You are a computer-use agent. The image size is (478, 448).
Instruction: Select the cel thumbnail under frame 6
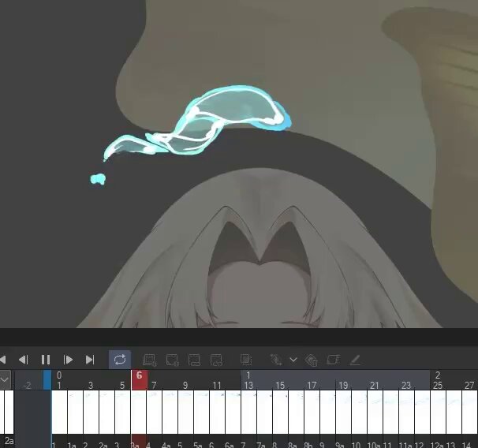[138, 412]
